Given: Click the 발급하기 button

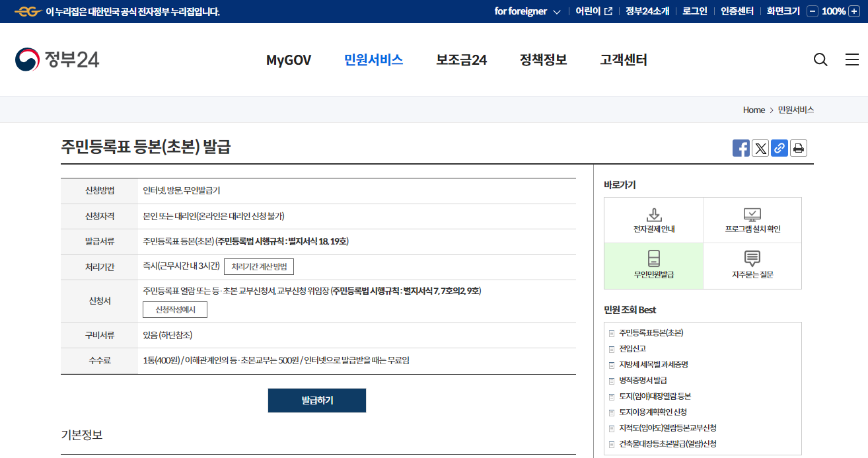Looking at the screenshot, I should pyautogui.click(x=316, y=401).
